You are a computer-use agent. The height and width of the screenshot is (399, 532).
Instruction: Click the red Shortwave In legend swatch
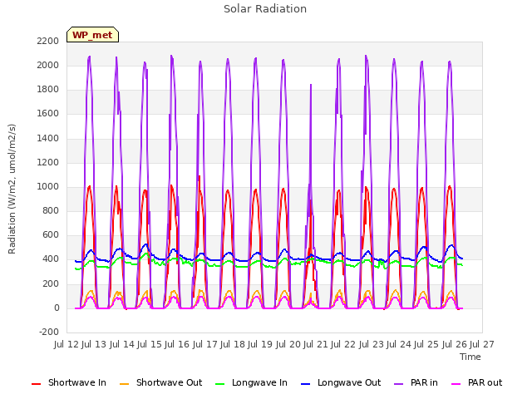tap(36, 384)
